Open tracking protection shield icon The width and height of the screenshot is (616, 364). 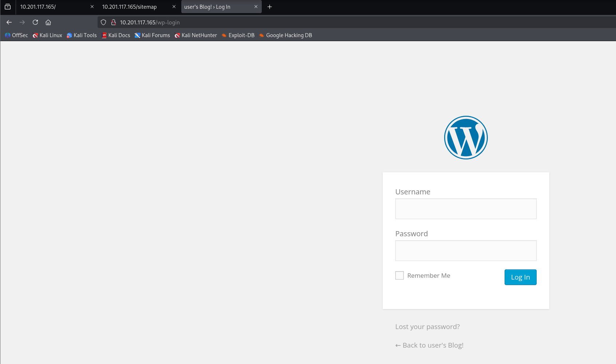pyautogui.click(x=103, y=22)
